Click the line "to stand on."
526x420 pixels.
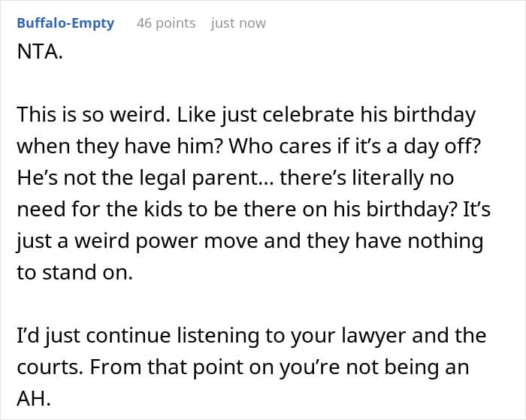[x=74, y=273]
